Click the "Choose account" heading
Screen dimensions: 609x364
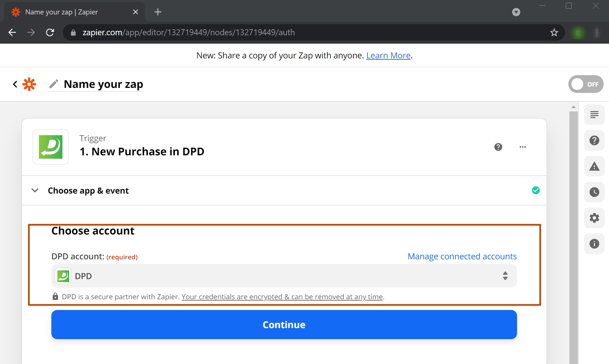(x=93, y=231)
